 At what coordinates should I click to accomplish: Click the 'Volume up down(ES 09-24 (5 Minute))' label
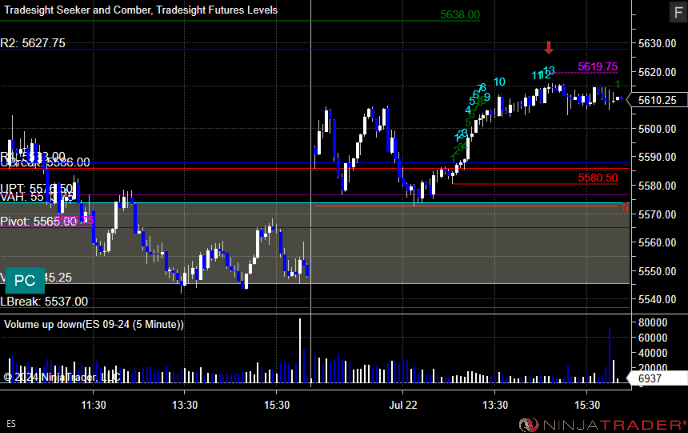(94, 324)
